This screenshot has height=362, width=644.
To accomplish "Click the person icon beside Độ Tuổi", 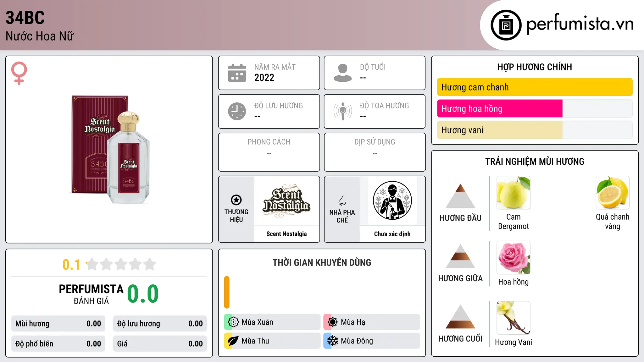I will [343, 73].
